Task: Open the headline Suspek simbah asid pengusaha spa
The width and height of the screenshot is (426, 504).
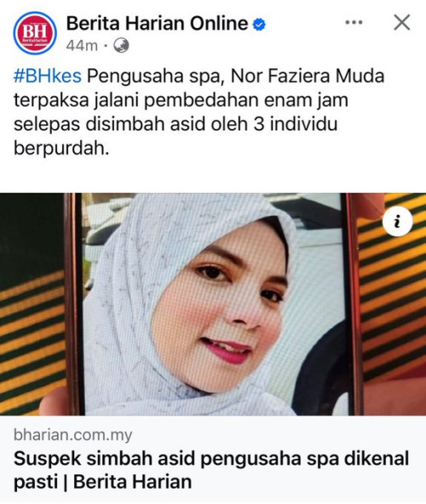Action: (211, 458)
